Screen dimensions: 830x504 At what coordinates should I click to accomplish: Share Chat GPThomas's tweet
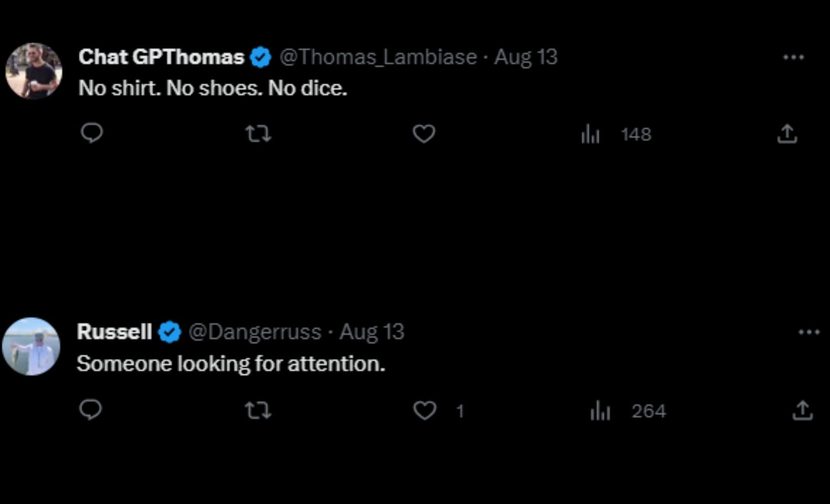pos(787,133)
